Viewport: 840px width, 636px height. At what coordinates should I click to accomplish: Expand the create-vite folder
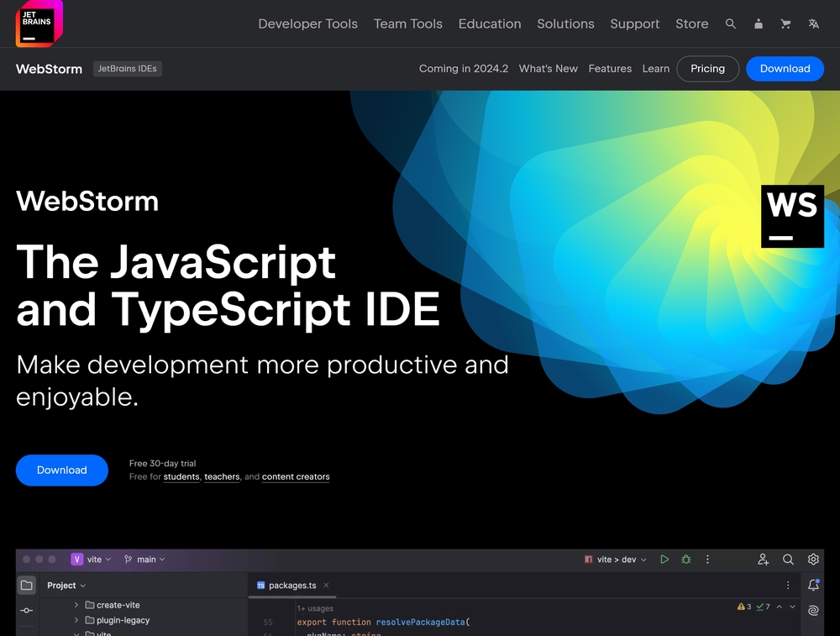coord(76,604)
